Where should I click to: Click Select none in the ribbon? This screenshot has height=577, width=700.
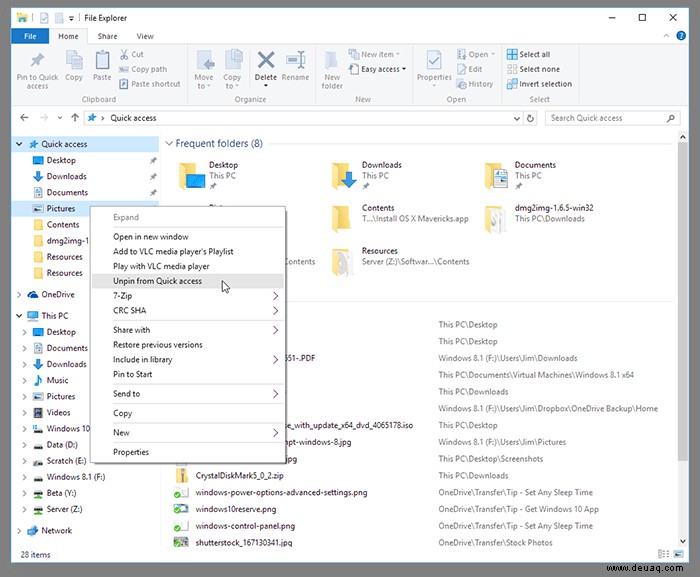click(x=533, y=69)
